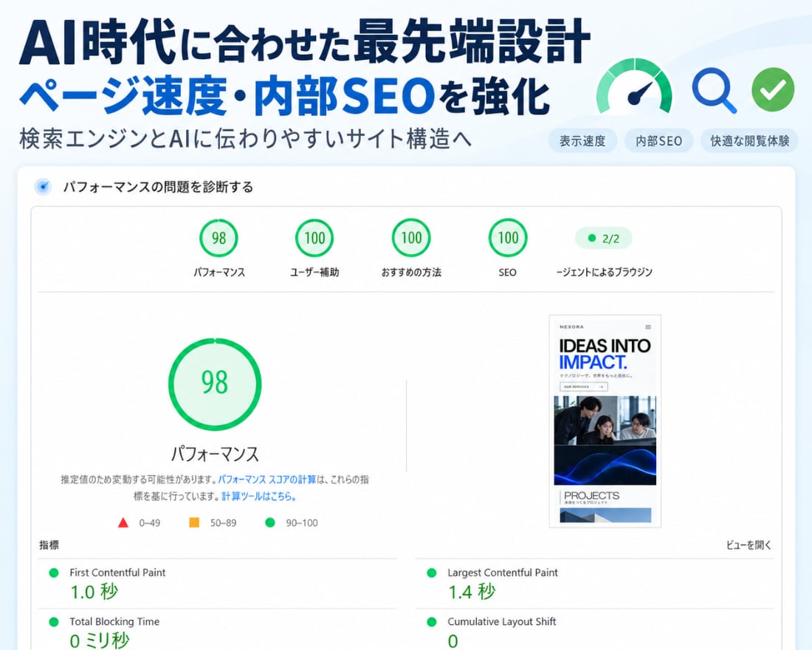Click the Total Blocking Time metric label
The image size is (812, 650).
tap(114, 621)
